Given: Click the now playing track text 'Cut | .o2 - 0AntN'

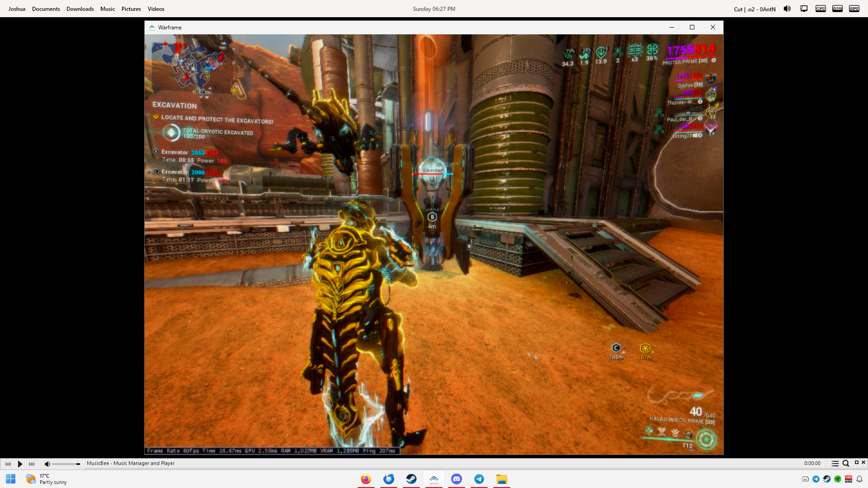Looking at the screenshot, I should (x=755, y=9).
